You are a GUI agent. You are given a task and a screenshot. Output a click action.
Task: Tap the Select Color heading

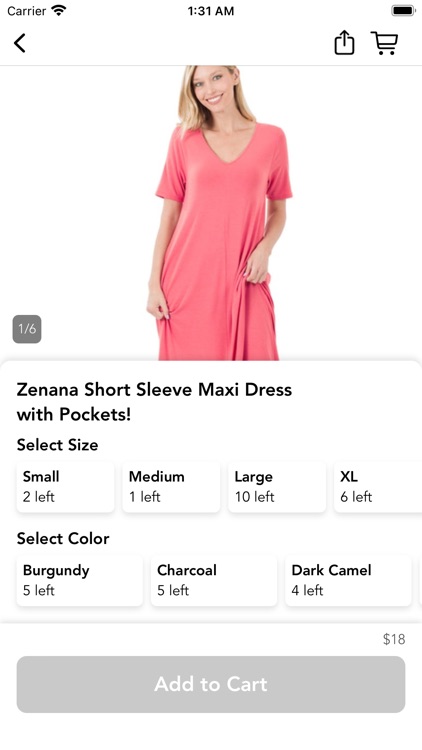click(x=63, y=539)
